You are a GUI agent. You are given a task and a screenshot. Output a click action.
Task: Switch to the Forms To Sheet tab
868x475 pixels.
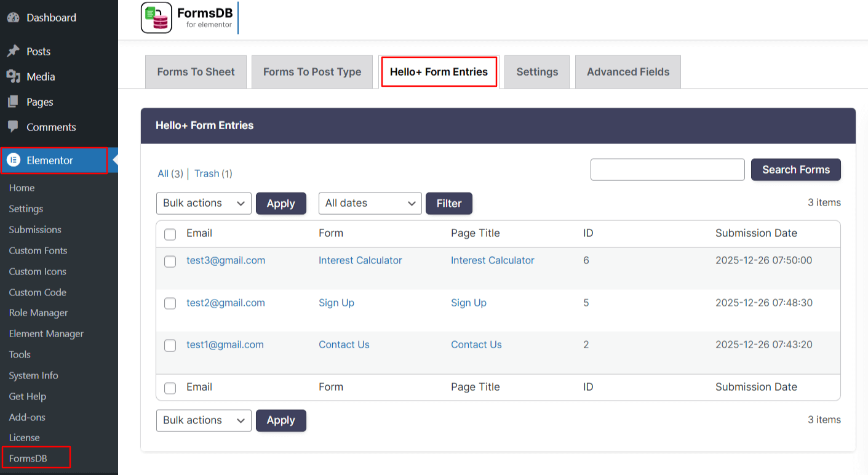pyautogui.click(x=196, y=72)
